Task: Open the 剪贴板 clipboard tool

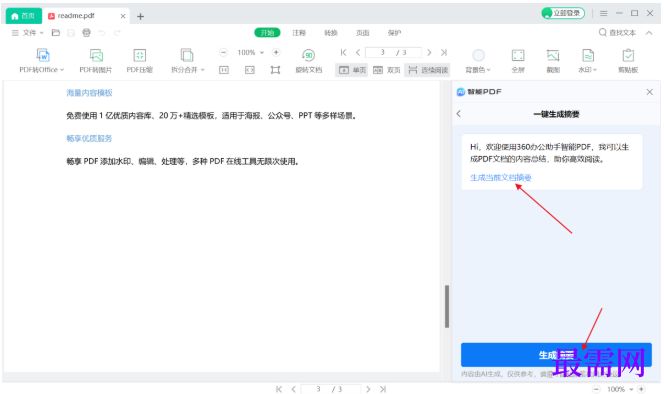Action: pyautogui.click(x=628, y=60)
